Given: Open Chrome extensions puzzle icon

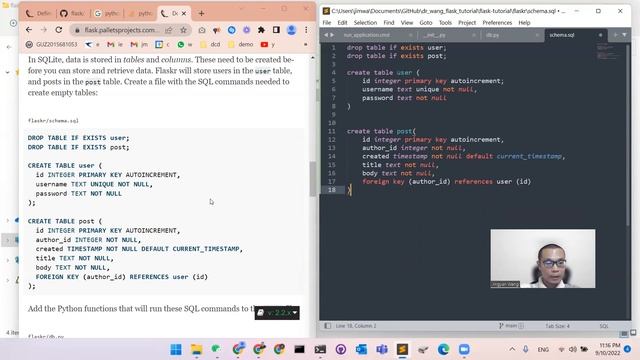Looking at the screenshot, I should tap(261, 30).
